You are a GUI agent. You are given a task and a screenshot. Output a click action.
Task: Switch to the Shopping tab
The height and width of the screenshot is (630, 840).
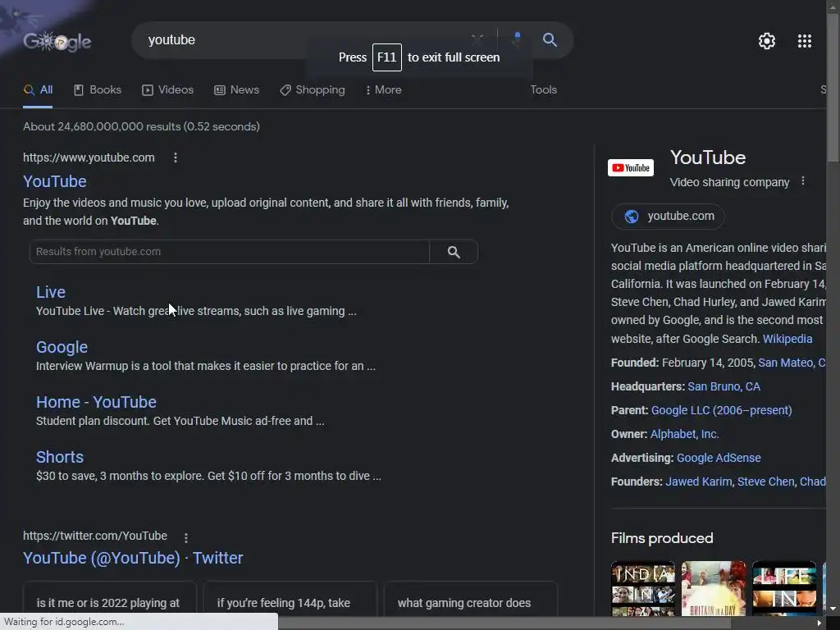coord(313,90)
